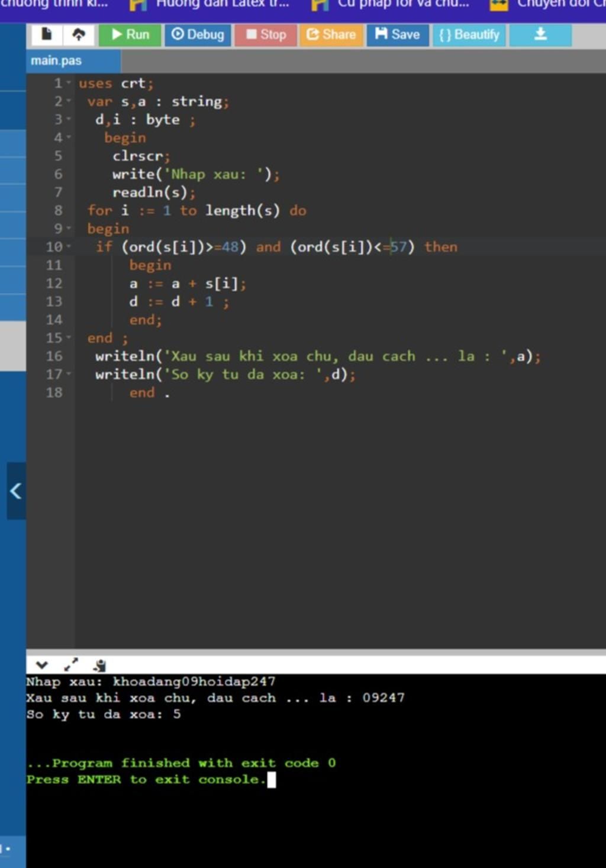Click the 'd := d + 1 ;' assignment
Image resolution: width=606 pixels, height=868 pixels.
[x=179, y=302]
